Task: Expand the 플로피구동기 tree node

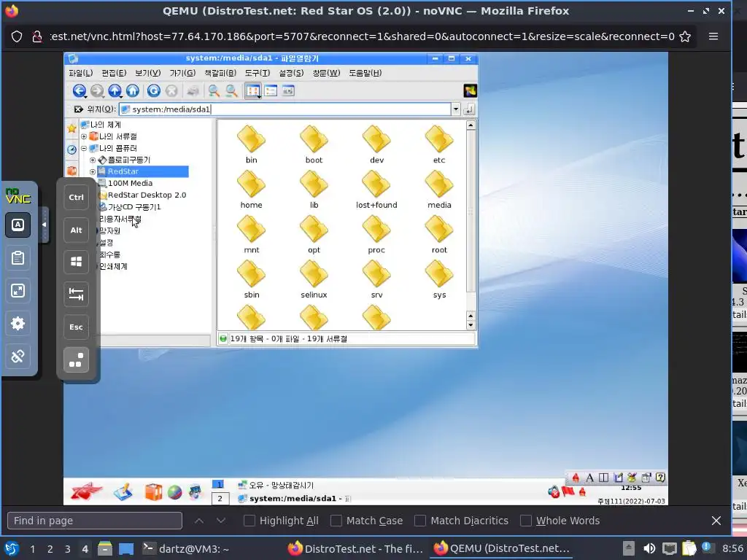Action: 93,160
